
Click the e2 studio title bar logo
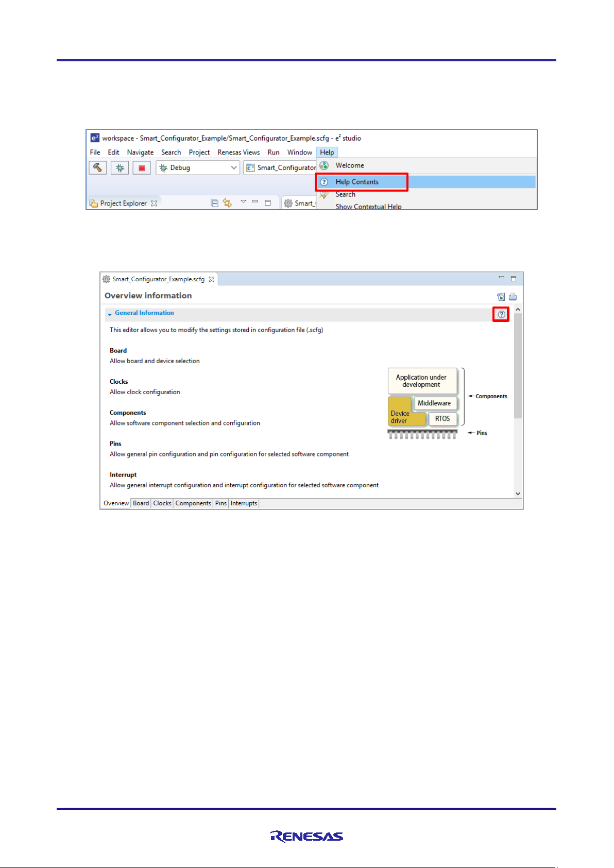(x=95, y=138)
